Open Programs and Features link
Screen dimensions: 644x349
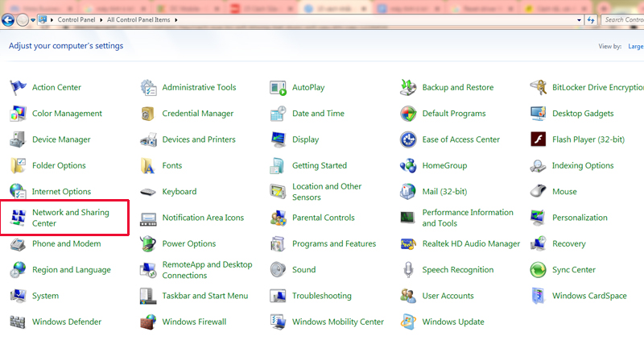point(334,243)
